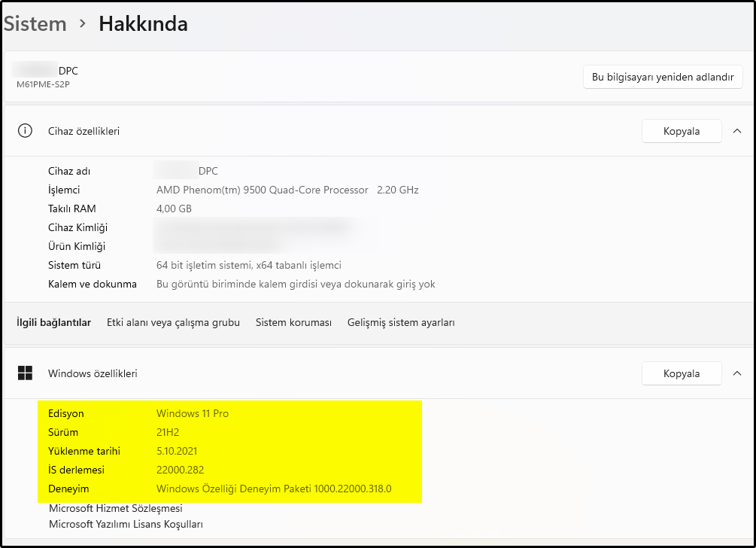This screenshot has width=756, height=548.
Task: Click the Sürüm label
Action: coord(62,432)
